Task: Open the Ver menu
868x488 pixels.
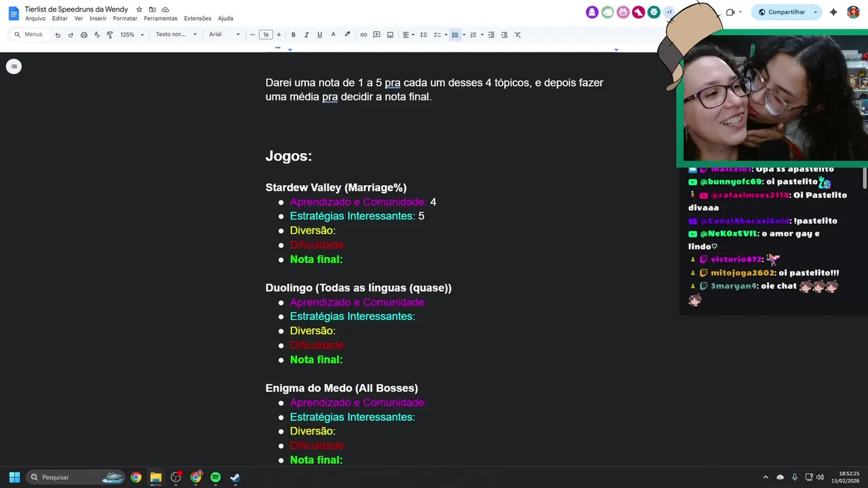Action: tap(79, 18)
